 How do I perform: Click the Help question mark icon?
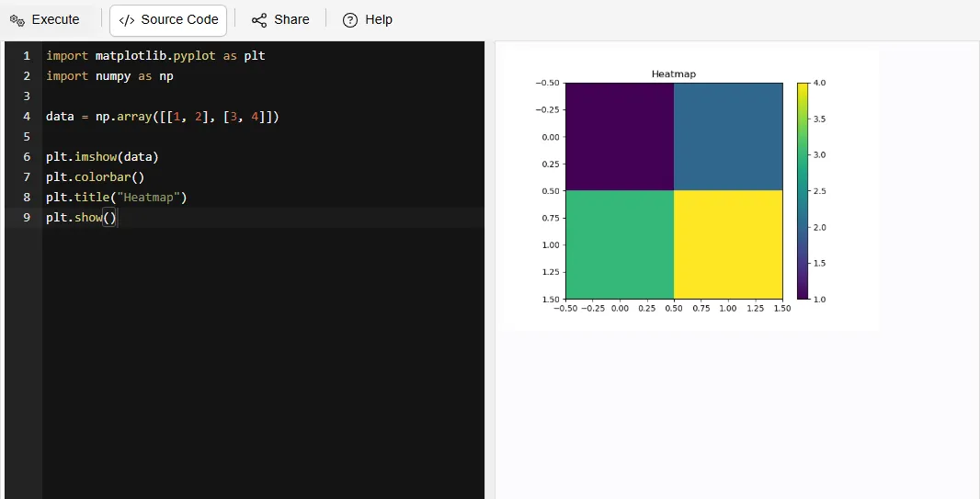[350, 20]
